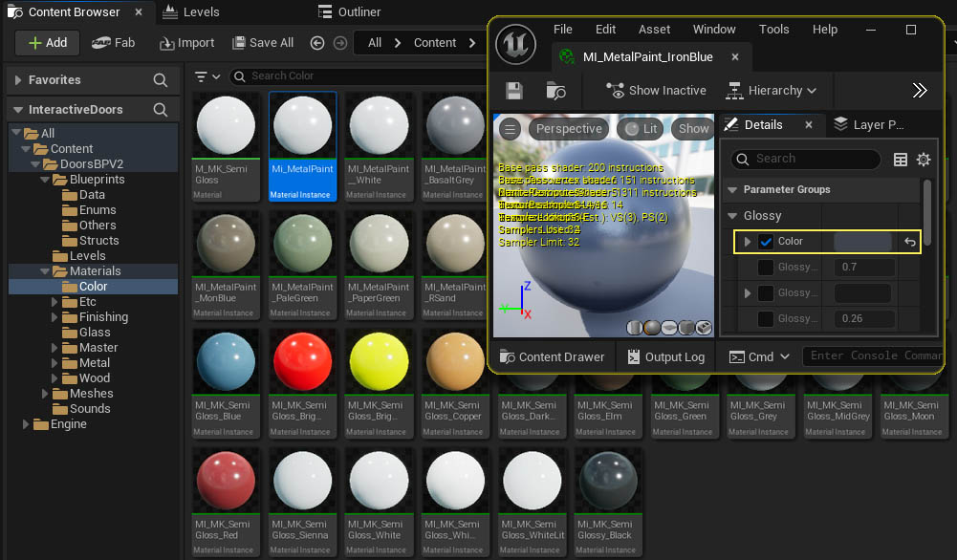The image size is (957, 560).
Task: Open the Window menu
Action: point(714,30)
